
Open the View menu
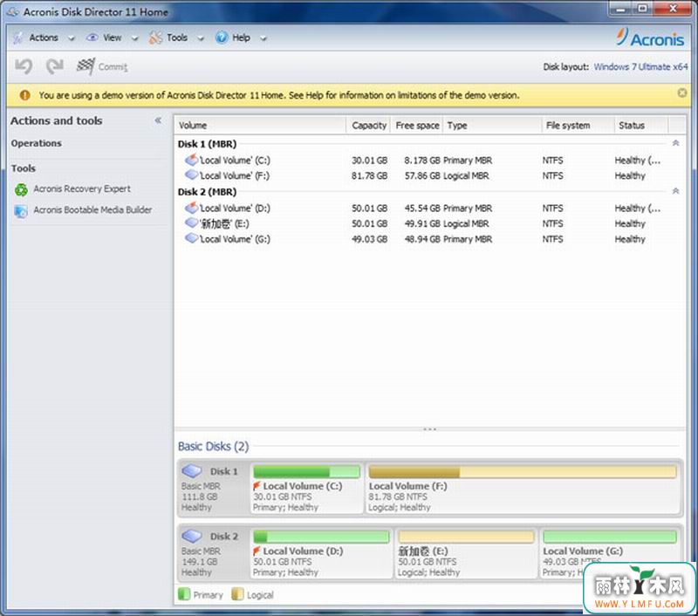tap(113, 38)
